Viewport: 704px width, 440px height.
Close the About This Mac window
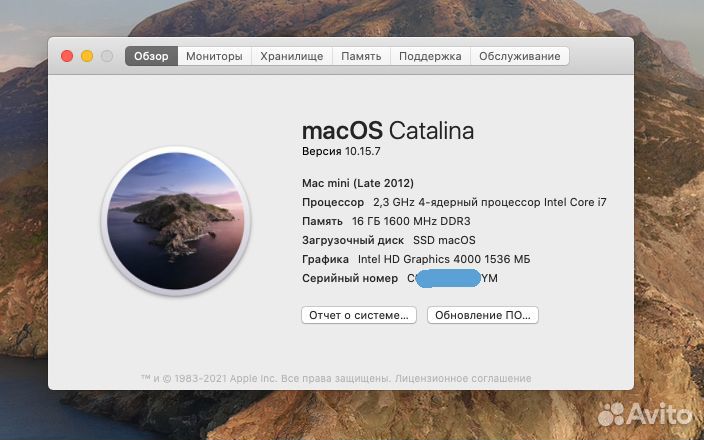pos(67,56)
